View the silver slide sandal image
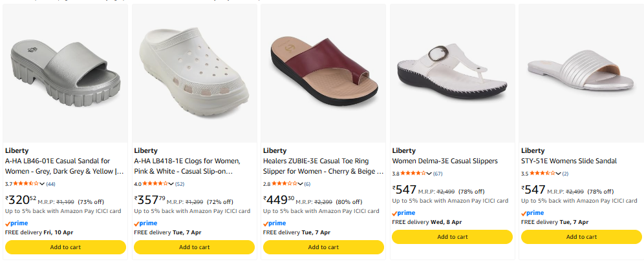The height and width of the screenshot is (264, 644). pyautogui.click(x=581, y=72)
